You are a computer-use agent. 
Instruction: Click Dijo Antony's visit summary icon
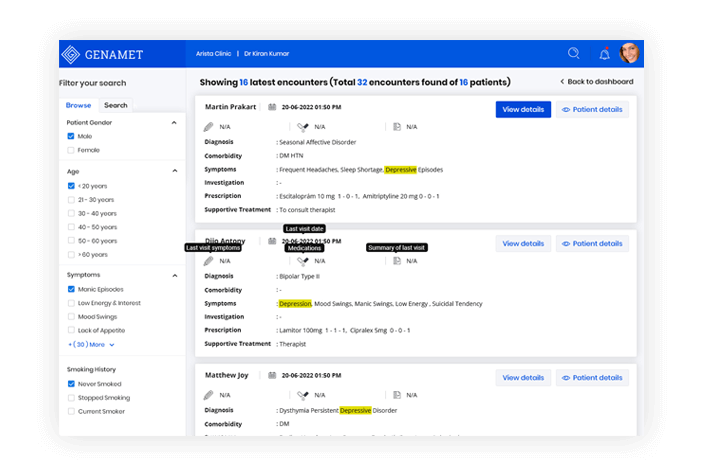tap(397, 261)
